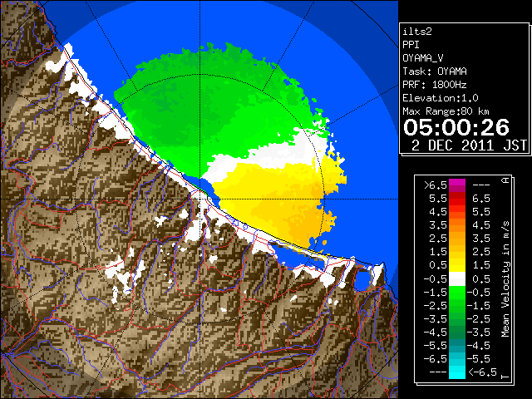532x399 pixels.
Task: Select the 'Elevation:1.0' line
Action: (441, 98)
